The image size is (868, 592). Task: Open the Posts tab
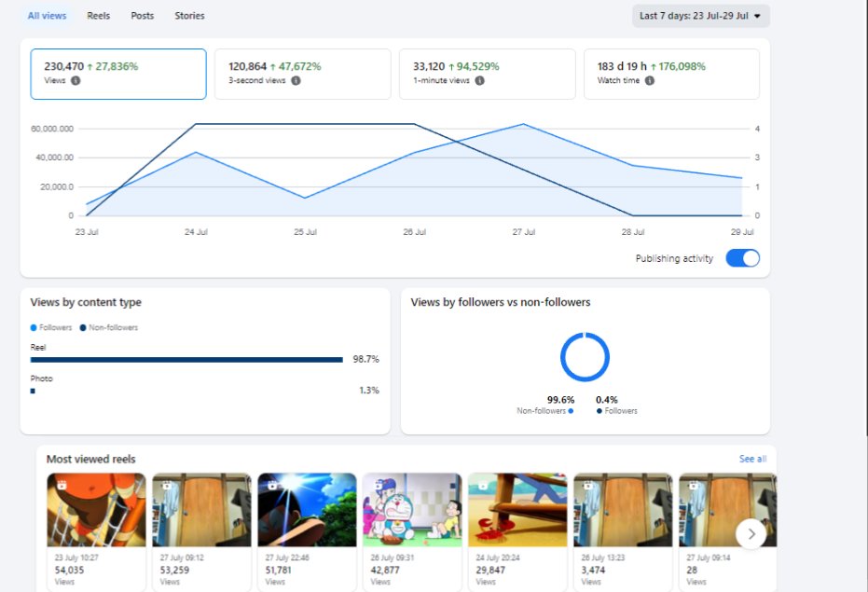[143, 16]
